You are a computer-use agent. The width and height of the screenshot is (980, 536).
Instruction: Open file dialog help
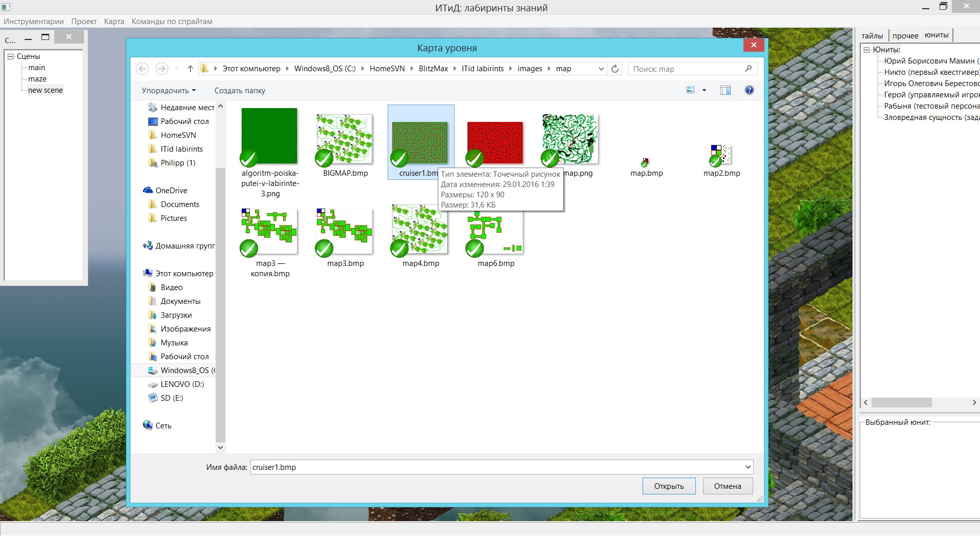(749, 90)
